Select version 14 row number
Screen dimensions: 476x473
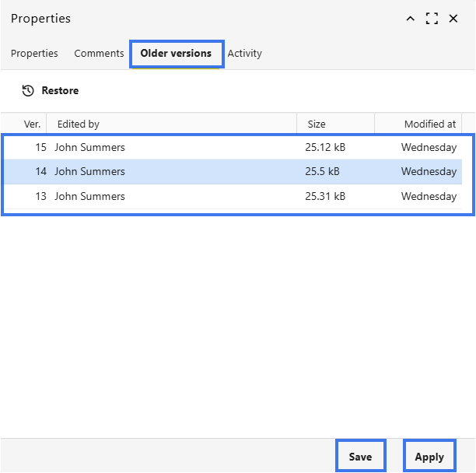40,171
